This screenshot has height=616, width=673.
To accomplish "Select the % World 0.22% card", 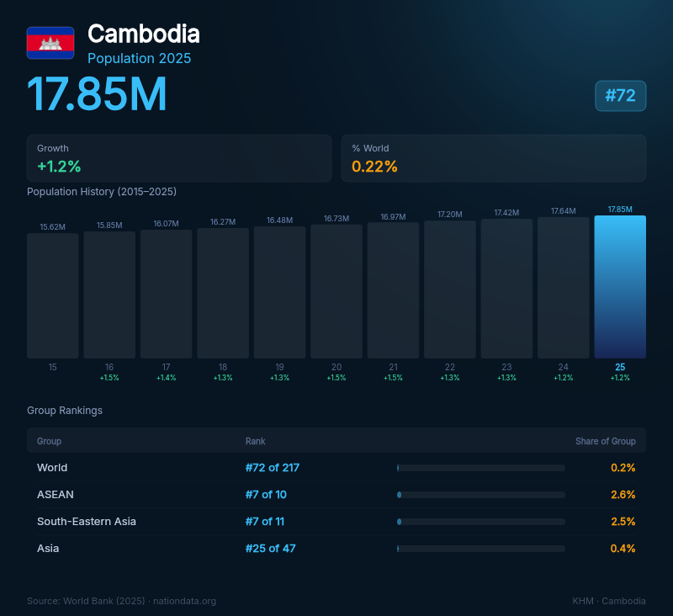I will (x=494, y=158).
